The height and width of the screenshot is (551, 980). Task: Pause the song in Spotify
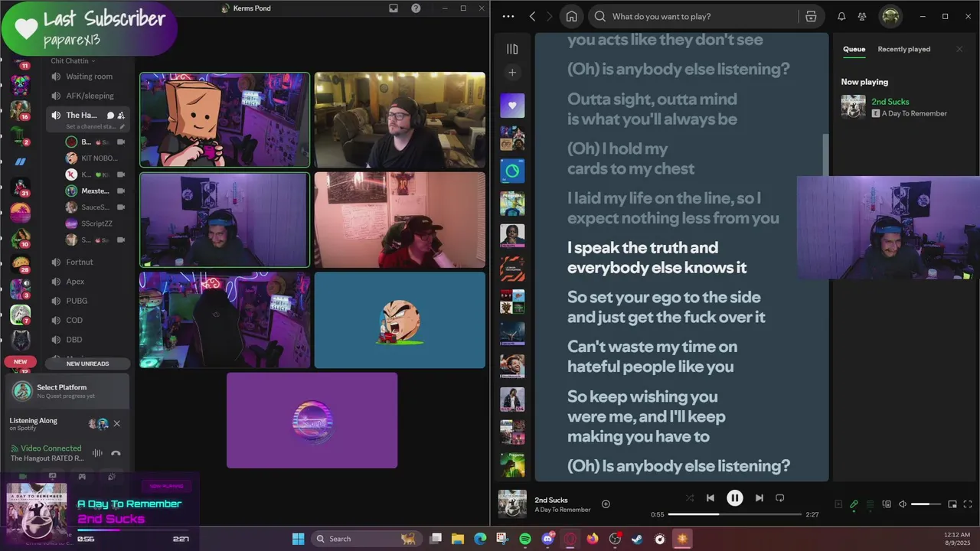tap(734, 498)
